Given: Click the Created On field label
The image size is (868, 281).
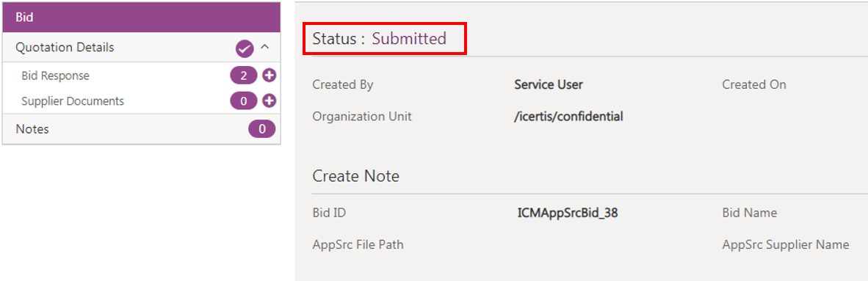Looking at the screenshot, I should [x=754, y=84].
